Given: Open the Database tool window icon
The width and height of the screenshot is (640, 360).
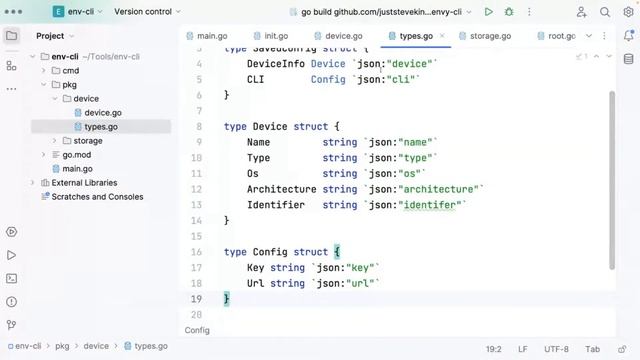Looking at the screenshot, I should [x=629, y=59].
